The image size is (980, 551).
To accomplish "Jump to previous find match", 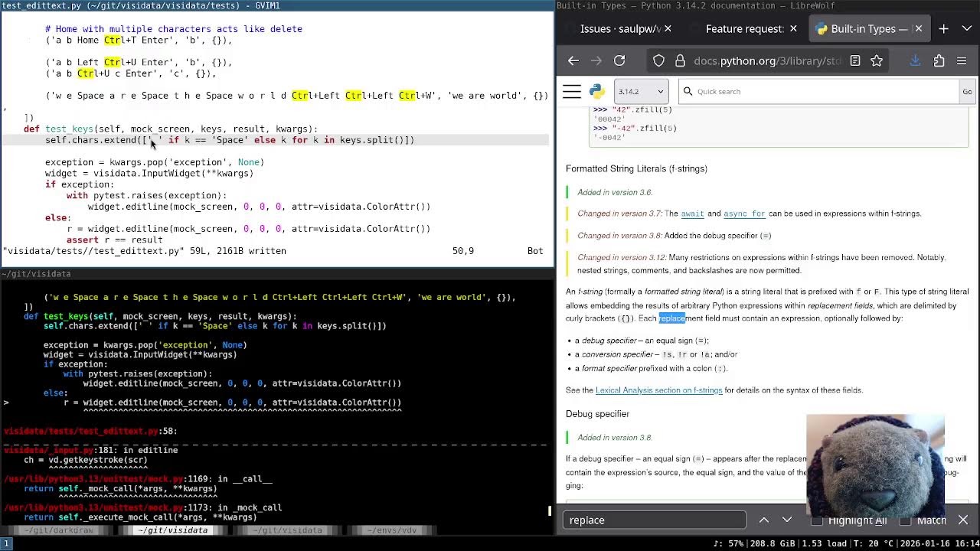I will (x=763, y=520).
